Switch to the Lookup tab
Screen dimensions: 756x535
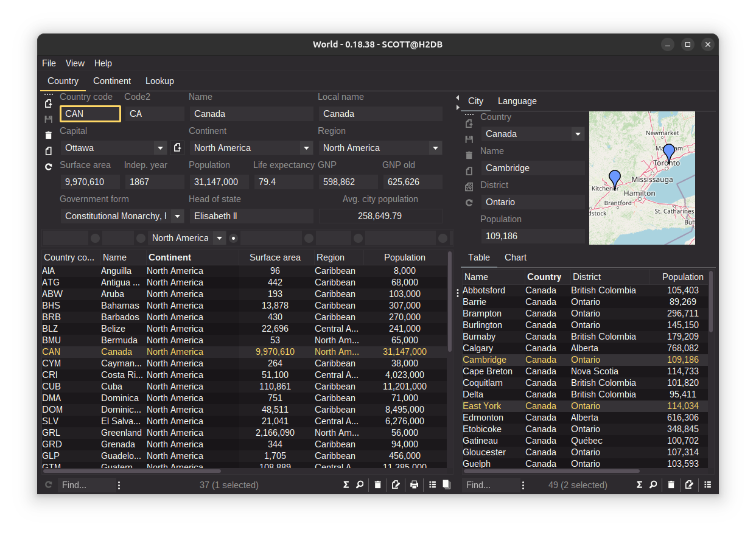pyautogui.click(x=159, y=81)
